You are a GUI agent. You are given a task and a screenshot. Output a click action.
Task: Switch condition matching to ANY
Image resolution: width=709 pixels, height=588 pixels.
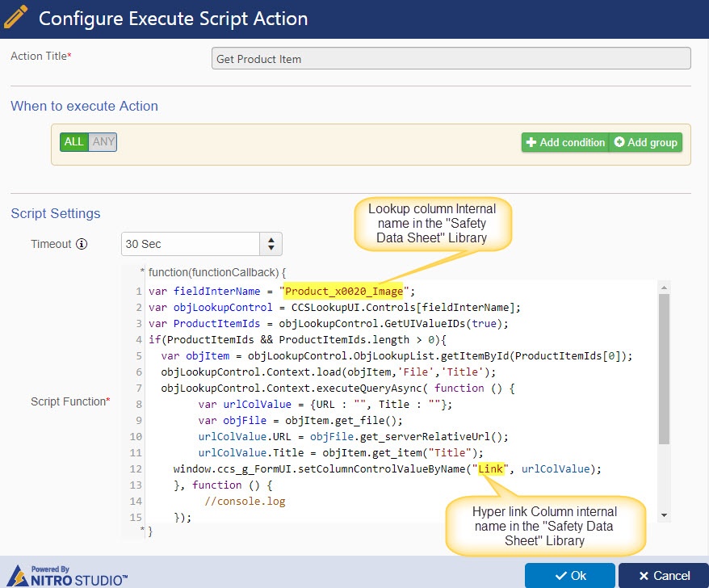103,142
